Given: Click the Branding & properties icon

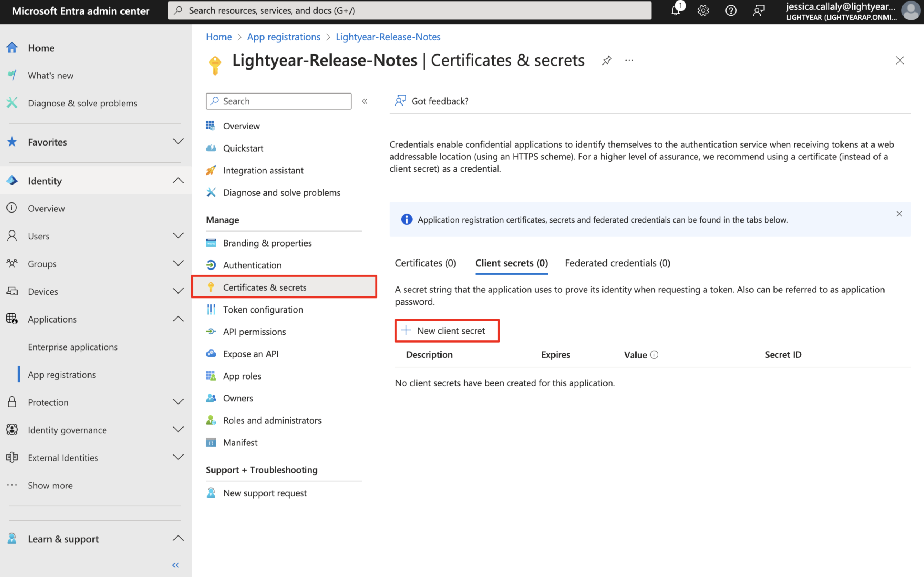Looking at the screenshot, I should point(211,243).
